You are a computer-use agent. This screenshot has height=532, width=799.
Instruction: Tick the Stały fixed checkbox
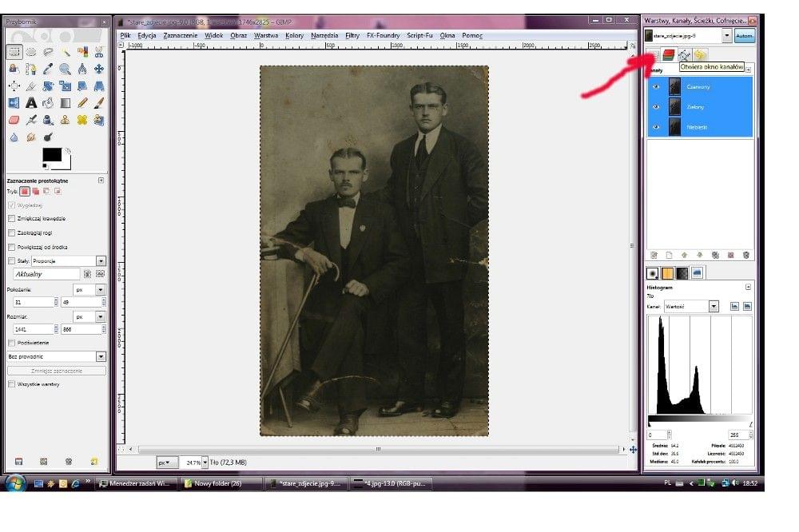pos(12,261)
